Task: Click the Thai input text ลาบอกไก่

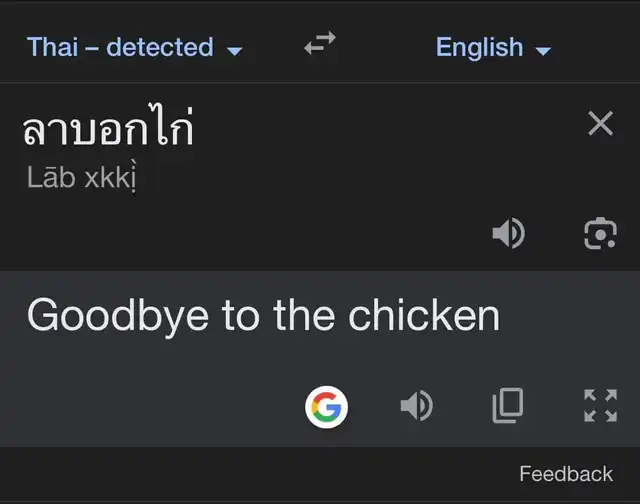Action: pos(108,126)
